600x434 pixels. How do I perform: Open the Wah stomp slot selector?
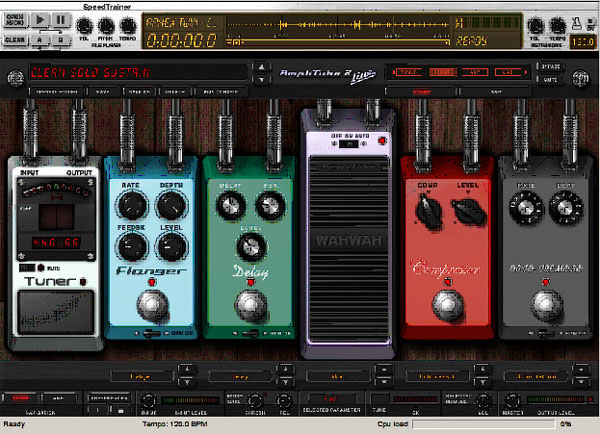[338, 377]
